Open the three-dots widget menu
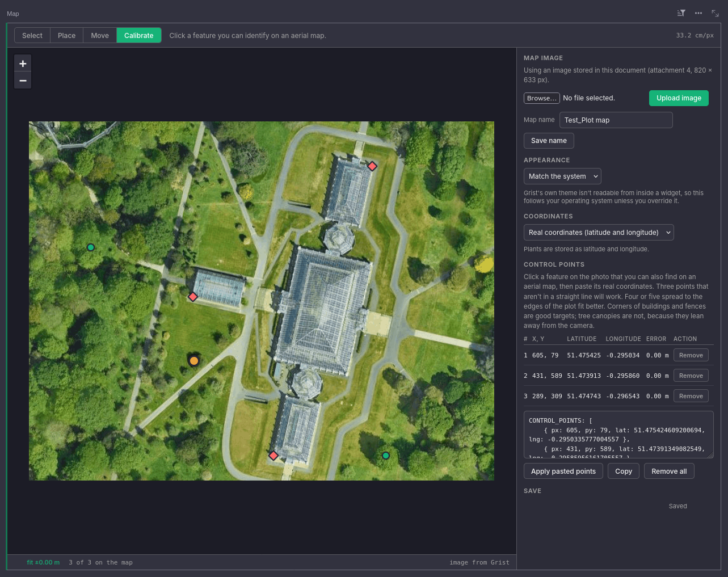 coord(698,13)
